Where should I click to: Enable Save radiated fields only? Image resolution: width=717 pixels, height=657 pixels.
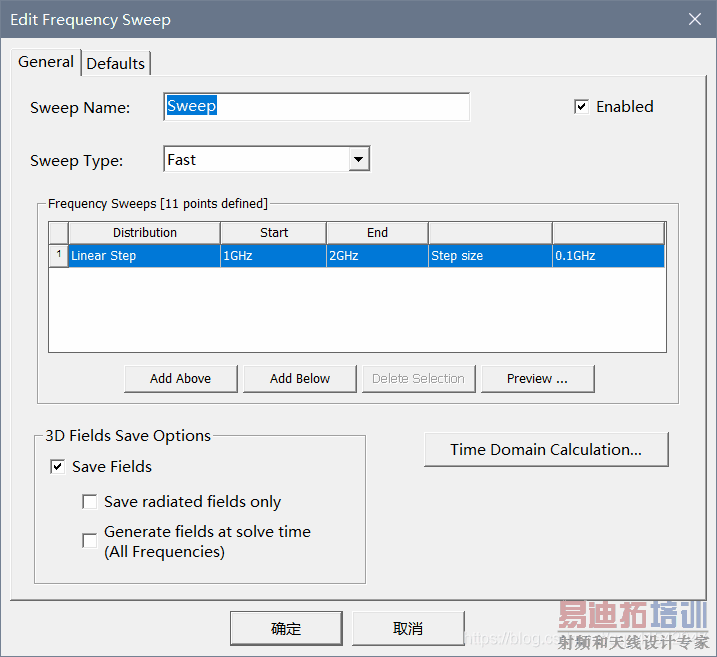tap(90, 502)
